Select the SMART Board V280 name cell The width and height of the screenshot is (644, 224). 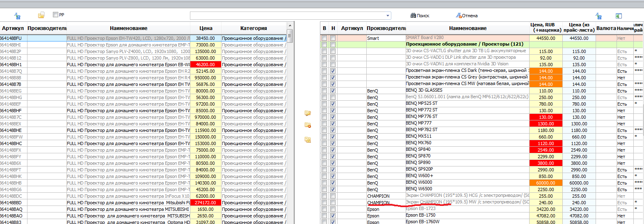coord(467,38)
